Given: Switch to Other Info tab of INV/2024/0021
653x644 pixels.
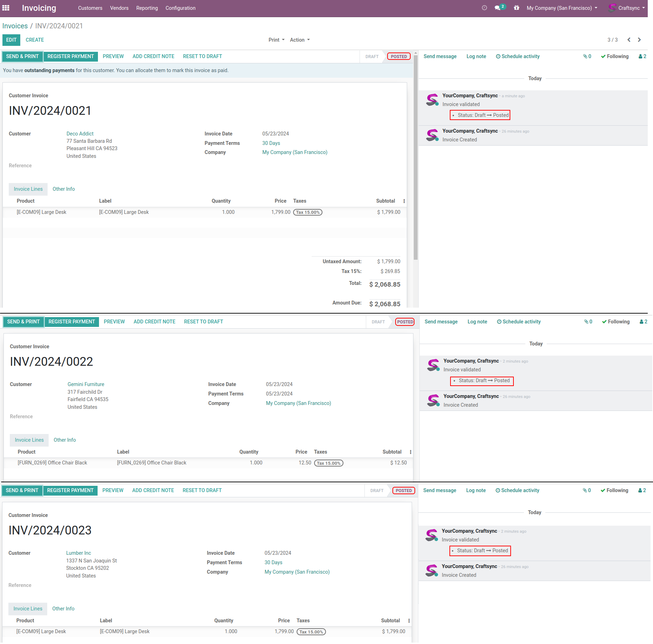Looking at the screenshot, I should 64,189.
